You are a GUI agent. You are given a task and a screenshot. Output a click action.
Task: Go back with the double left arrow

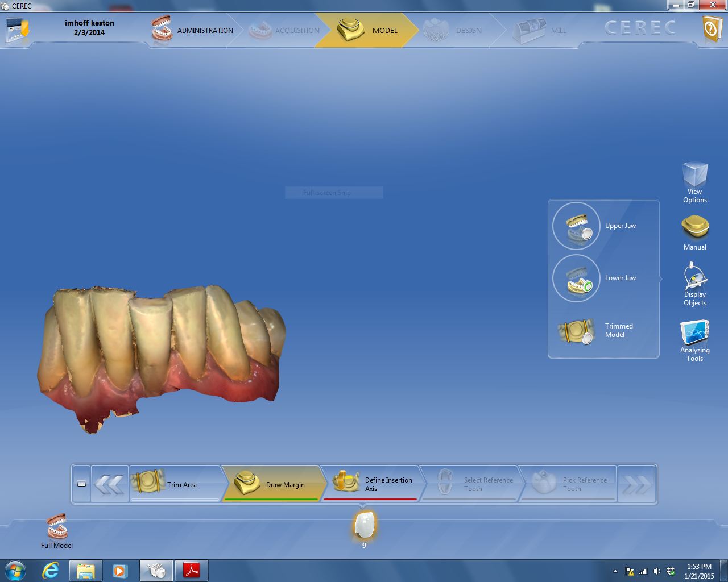(x=109, y=485)
